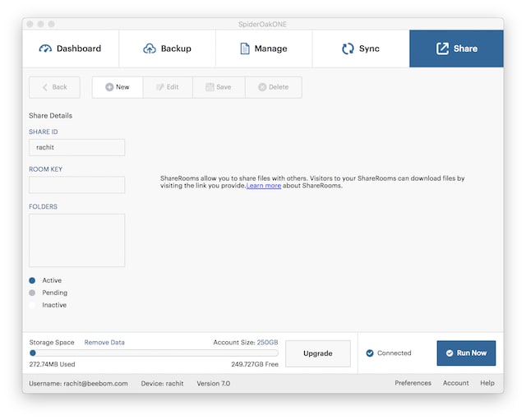Open the Dashboard tab
Screen dimensions: 526x420
click(71, 48)
